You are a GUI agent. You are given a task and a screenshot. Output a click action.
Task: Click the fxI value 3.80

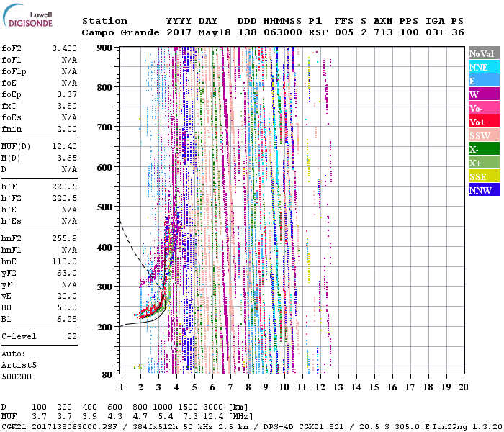(67, 106)
